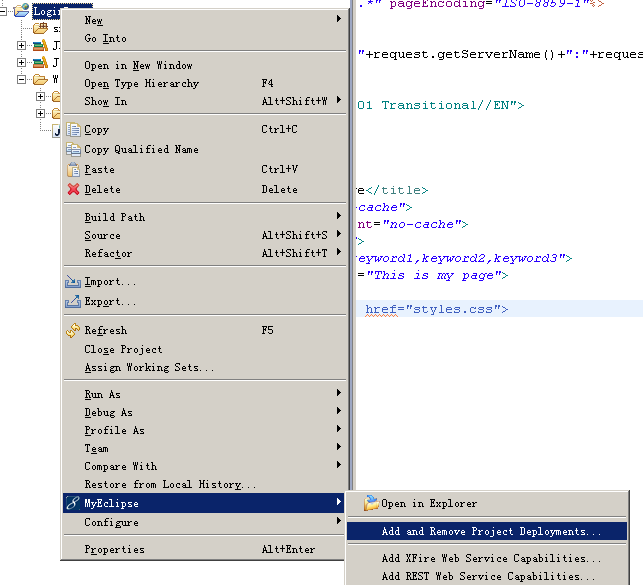
Task: Collapse the W folder tree node
Action: 21,80
